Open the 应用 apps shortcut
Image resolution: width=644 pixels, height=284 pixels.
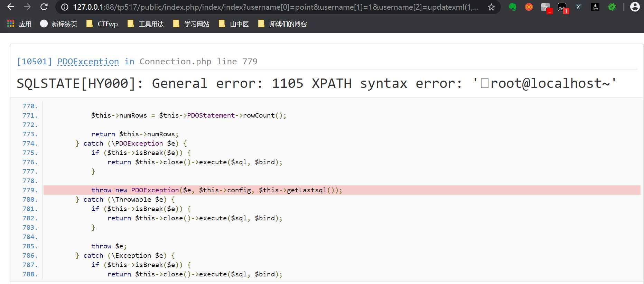(19, 24)
